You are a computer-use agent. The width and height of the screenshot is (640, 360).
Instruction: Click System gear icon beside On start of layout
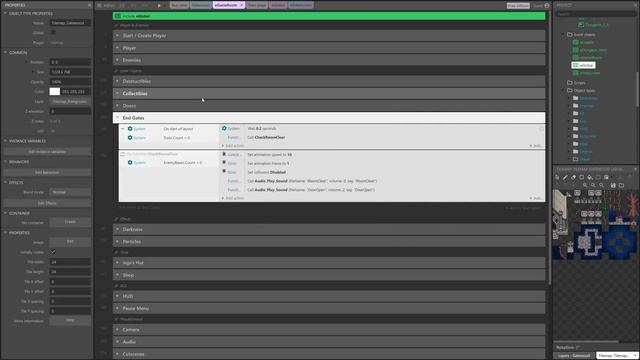[130, 129]
